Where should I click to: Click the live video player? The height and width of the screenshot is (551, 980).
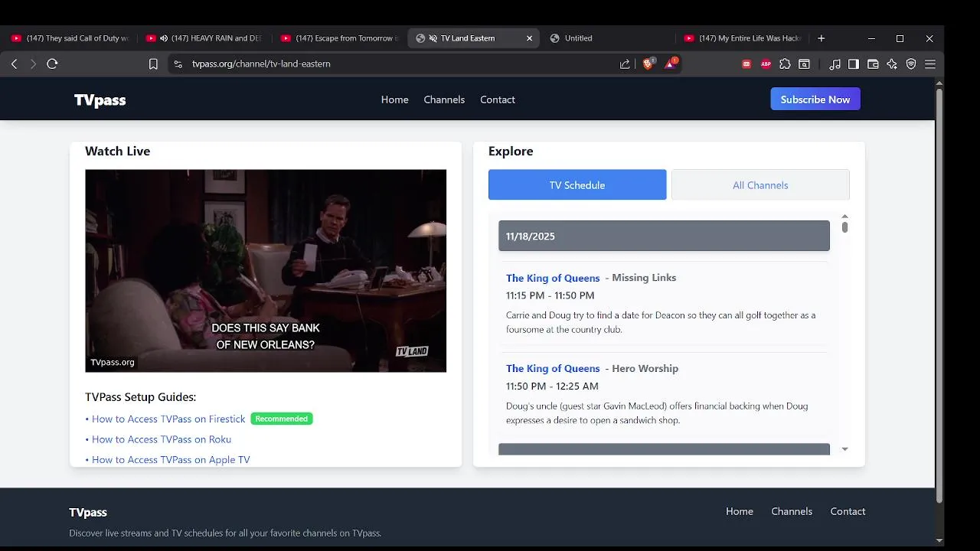coord(266,271)
